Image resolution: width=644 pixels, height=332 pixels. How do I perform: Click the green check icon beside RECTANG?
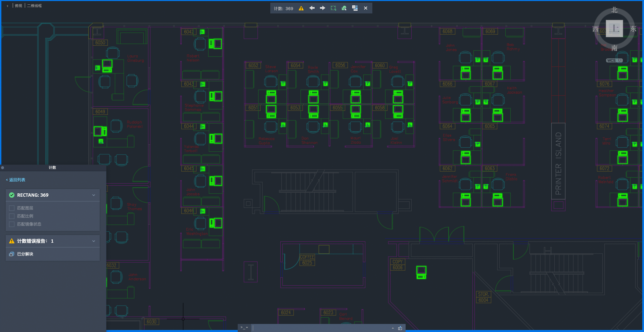coord(12,195)
